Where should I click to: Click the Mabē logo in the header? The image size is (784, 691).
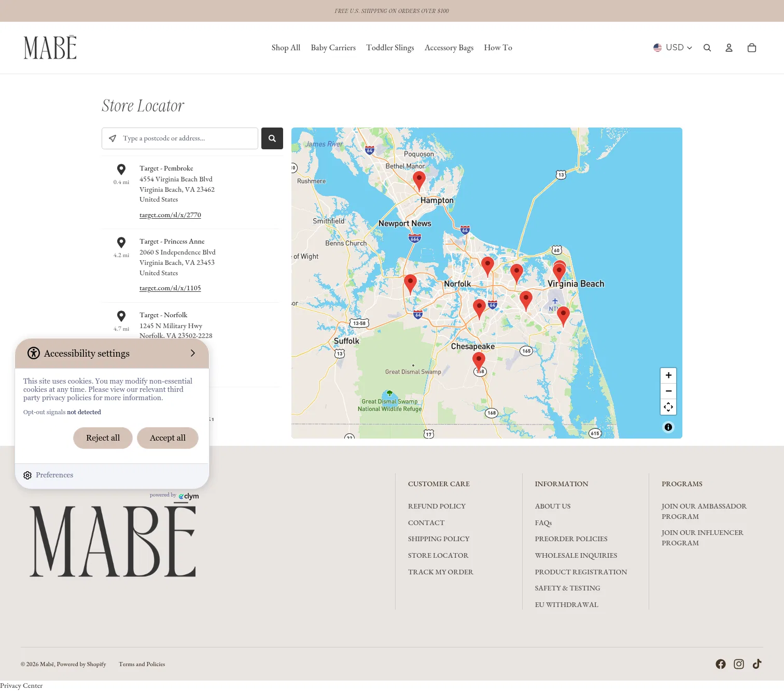(50, 47)
